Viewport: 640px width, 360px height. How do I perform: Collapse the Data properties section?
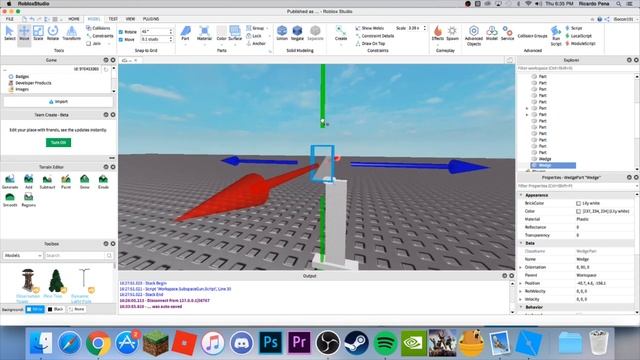click(x=521, y=243)
